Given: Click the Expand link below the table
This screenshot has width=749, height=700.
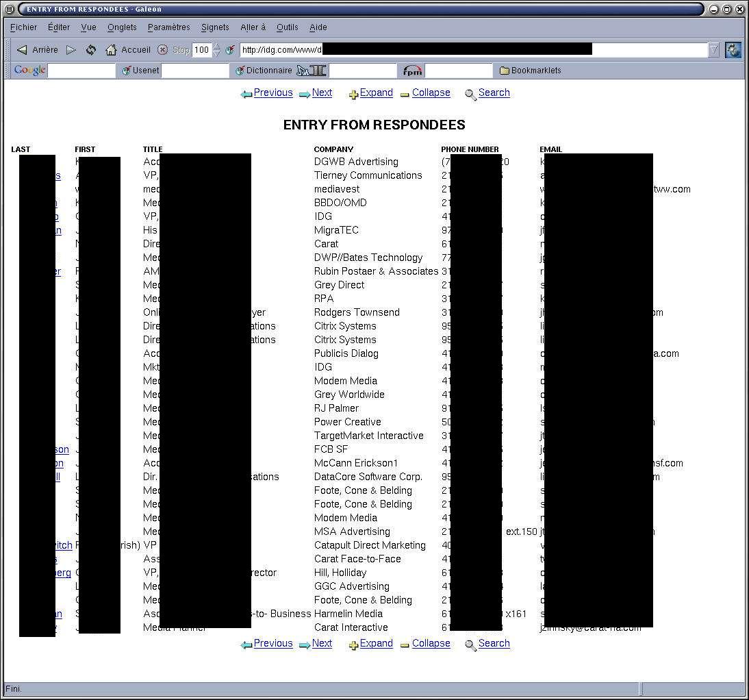Looking at the screenshot, I should coord(377,643).
